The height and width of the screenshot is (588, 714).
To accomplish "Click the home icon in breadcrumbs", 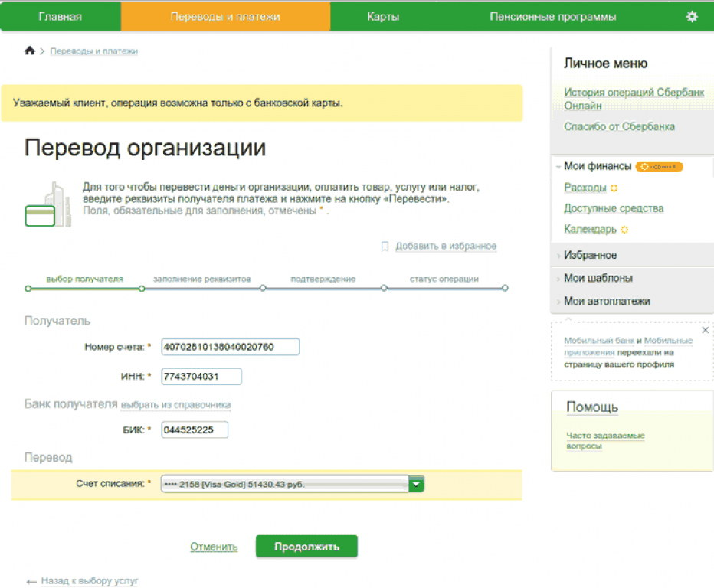I will coord(30,51).
